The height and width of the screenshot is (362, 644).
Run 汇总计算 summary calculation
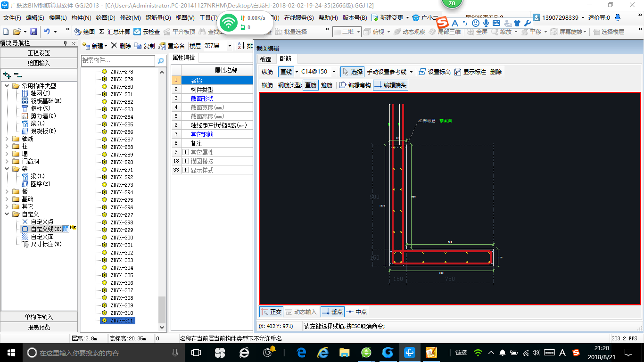coord(115,32)
